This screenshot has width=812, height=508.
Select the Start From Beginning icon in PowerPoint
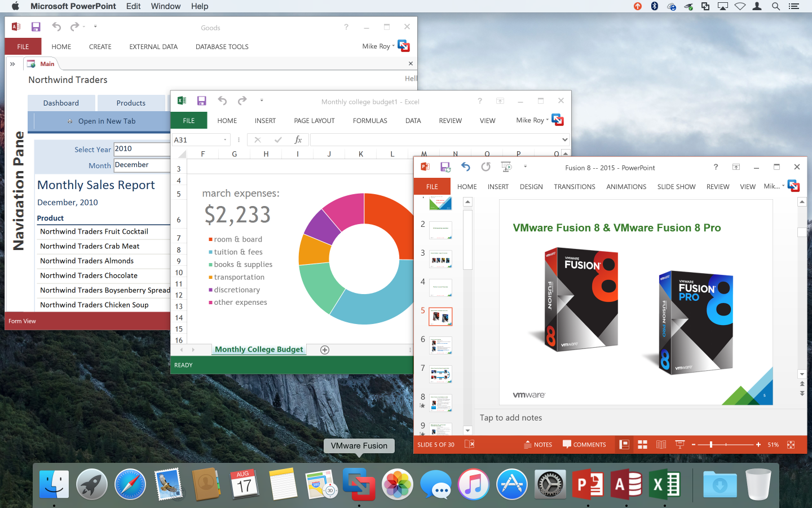tap(505, 167)
